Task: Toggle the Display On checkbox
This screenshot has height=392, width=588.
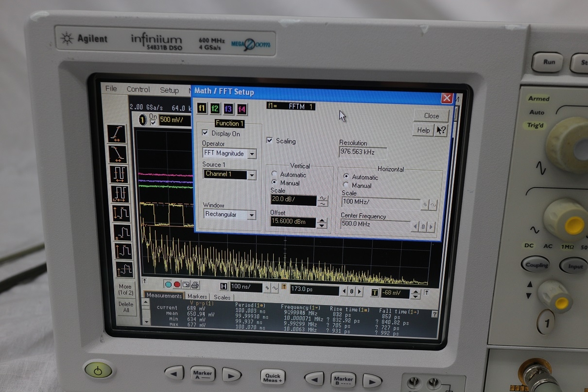Action: (x=205, y=133)
